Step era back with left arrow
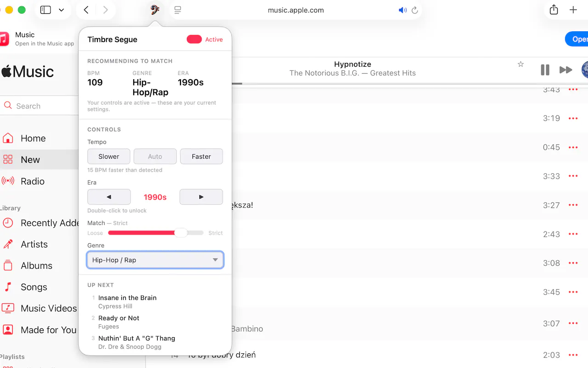This screenshot has width=588, height=368. click(x=109, y=197)
